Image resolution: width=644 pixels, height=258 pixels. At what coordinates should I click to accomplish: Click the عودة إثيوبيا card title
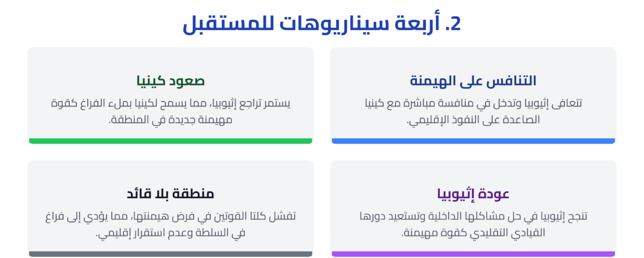[473, 194]
